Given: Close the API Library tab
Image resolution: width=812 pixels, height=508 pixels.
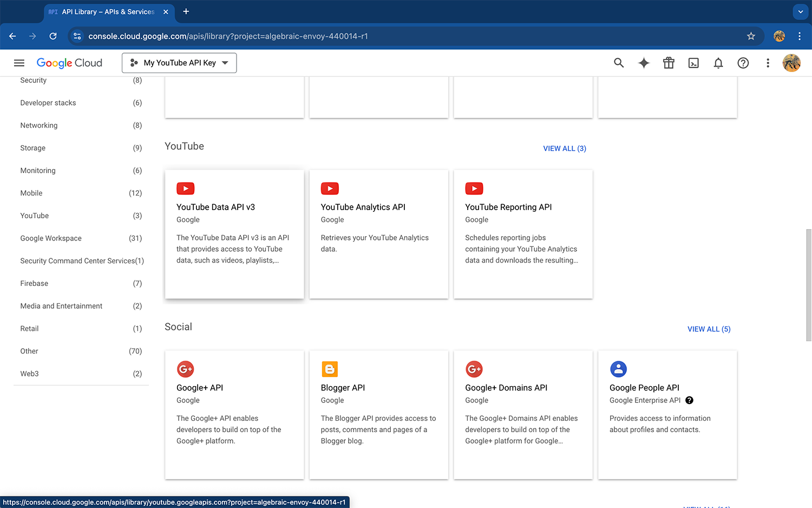Looking at the screenshot, I should 166,12.
